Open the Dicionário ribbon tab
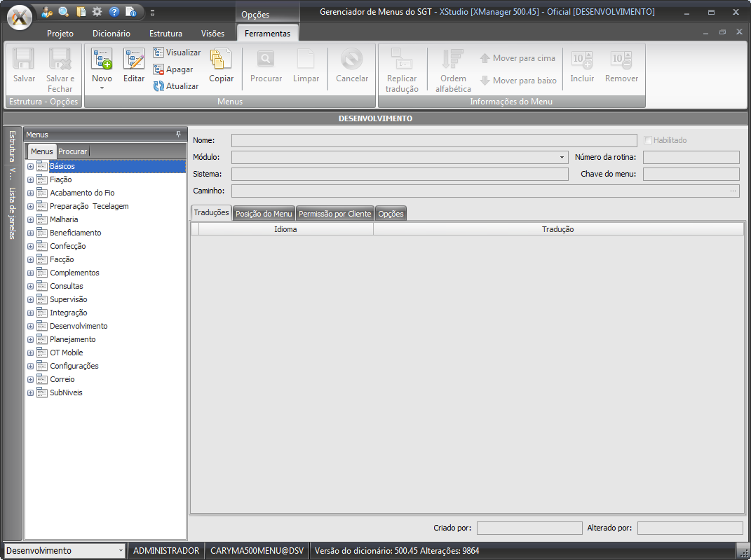 (x=111, y=34)
